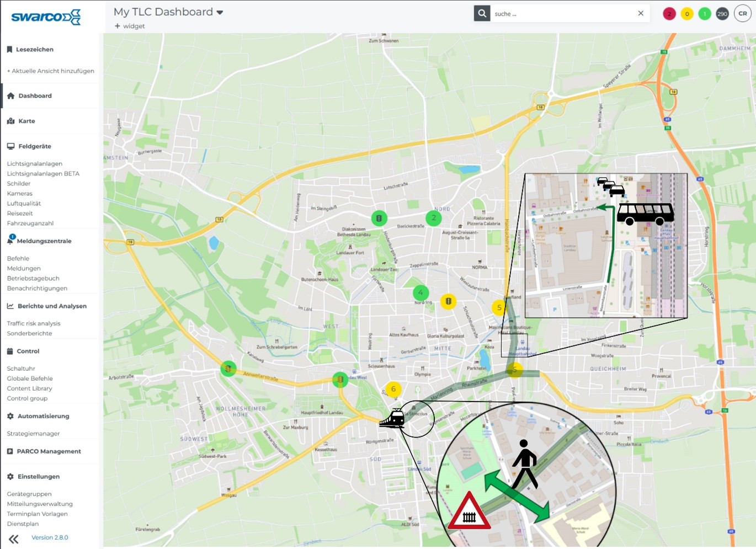Screen dimensions: 756x549
Task: Click the search magnifier icon
Action: (x=482, y=14)
